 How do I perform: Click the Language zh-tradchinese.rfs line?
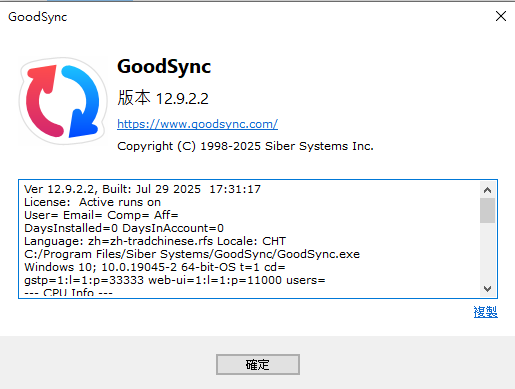coord(155,241)
